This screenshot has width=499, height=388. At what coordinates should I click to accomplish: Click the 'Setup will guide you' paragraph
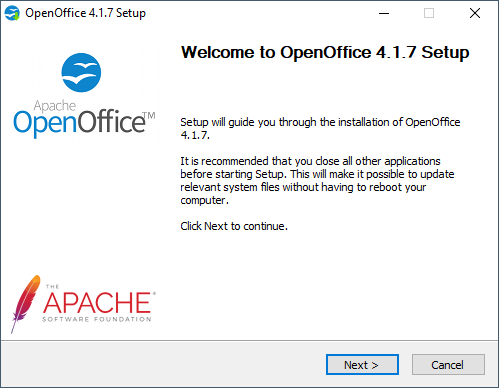pos(320,128)
